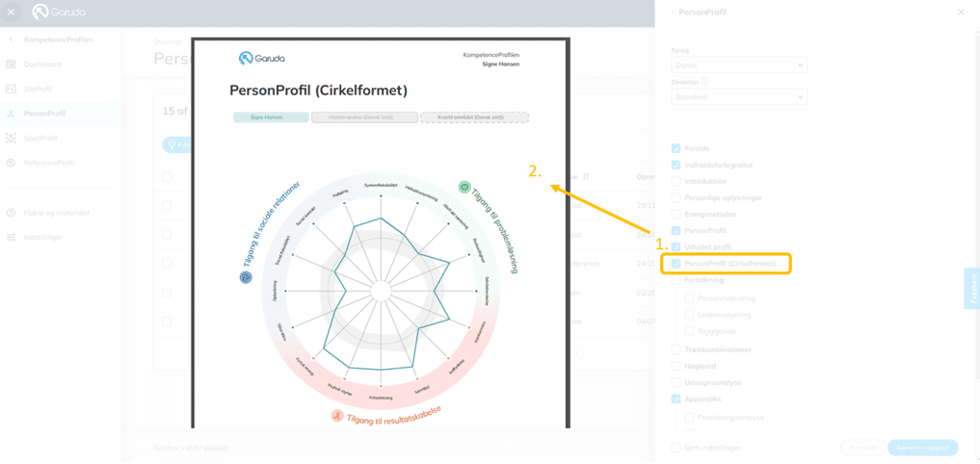
Task: Select the table header checkbox
Action: (167, 177)
